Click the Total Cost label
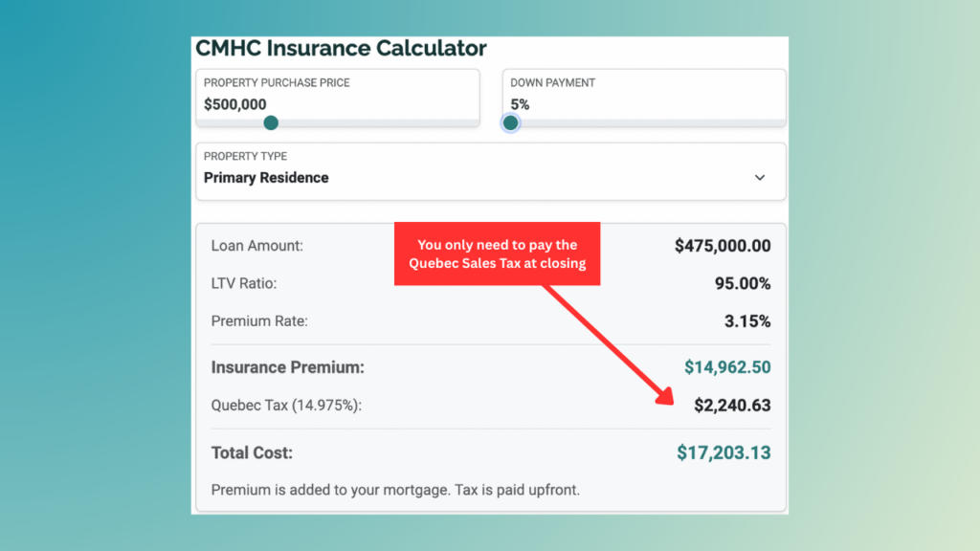The width and height of the screenshot is (980, 551). [x=252, y=452]
